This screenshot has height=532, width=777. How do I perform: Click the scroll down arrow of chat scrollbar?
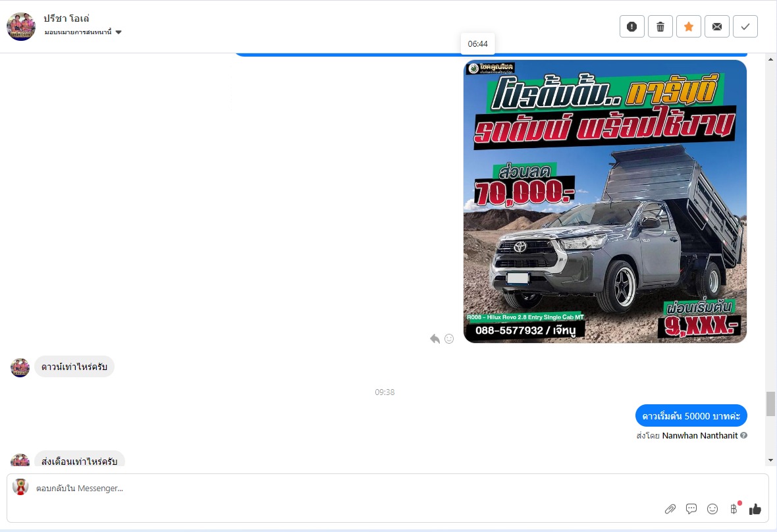[x=770, y=460]
